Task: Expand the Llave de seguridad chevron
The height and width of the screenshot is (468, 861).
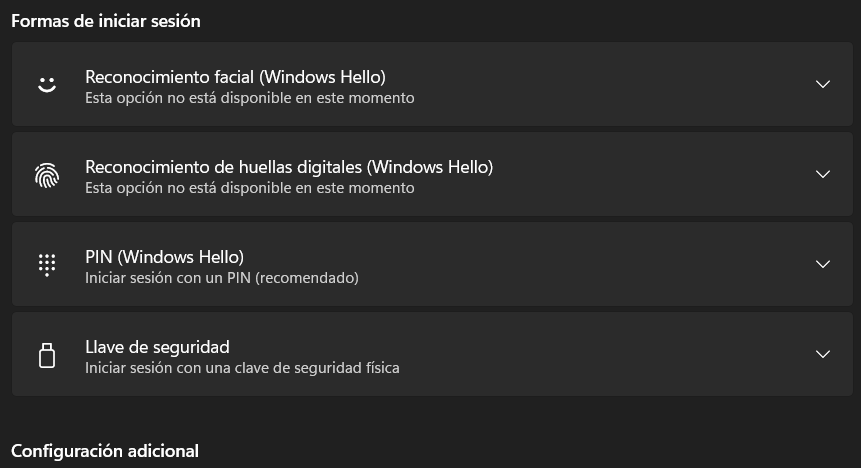Action: [823, 354]
